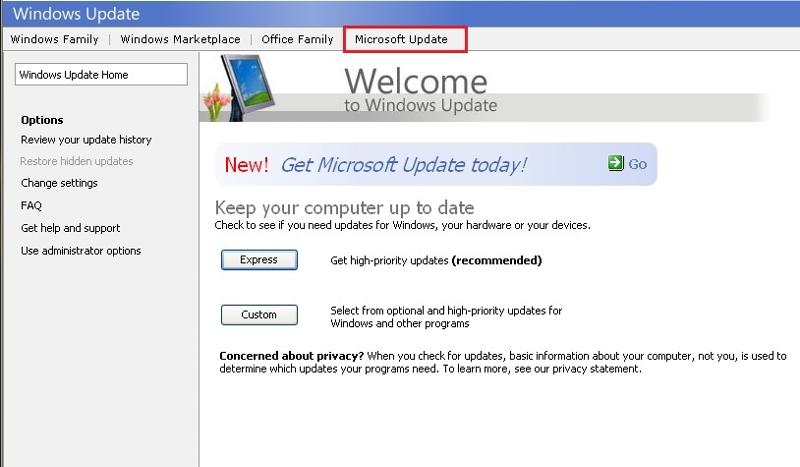Viewport: 800px width, 467px height.
Task: Open the Windows Family tab
Action: tap(55, 39)
